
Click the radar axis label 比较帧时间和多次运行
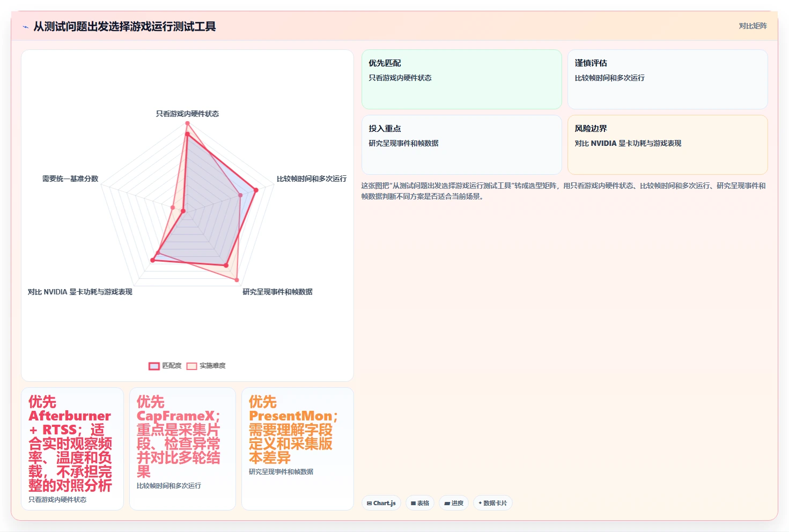(312, 179)
